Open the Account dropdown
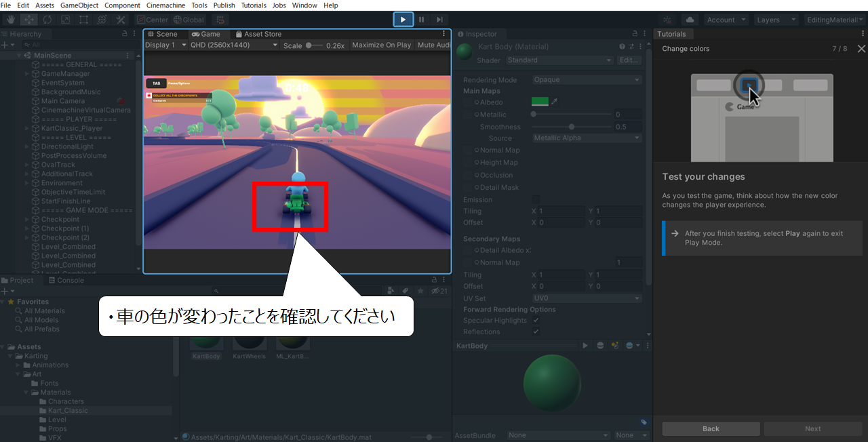868x442 pixels. pos(726,20)
